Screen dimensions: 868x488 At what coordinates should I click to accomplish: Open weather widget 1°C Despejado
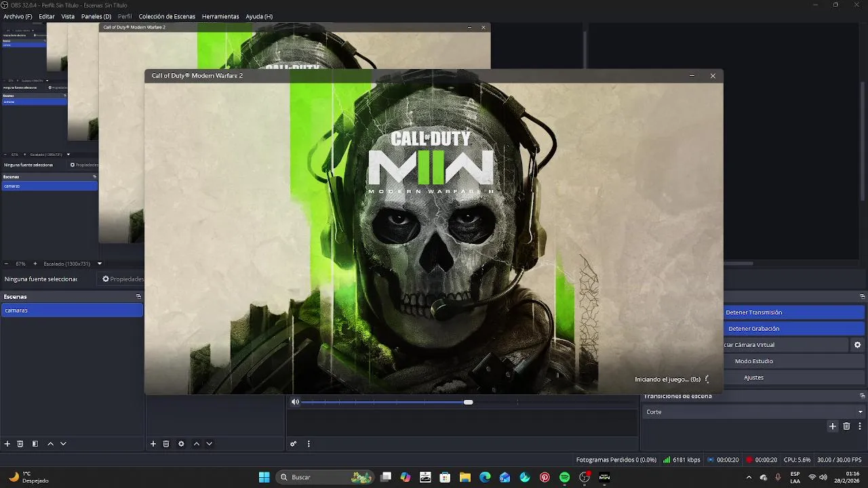(x=28, y=477)
